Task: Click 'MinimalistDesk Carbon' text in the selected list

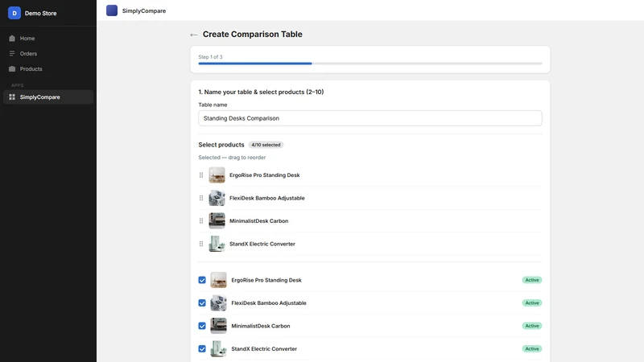Action: 258,220
